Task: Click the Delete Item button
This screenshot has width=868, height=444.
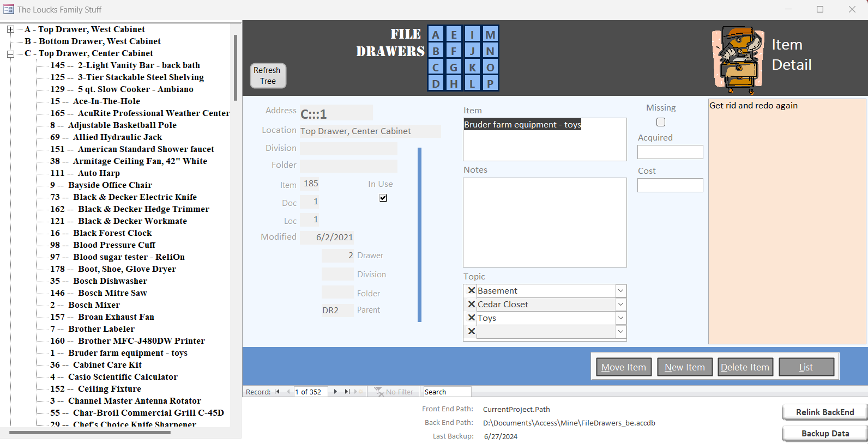Action: click(x=745, y=367)
